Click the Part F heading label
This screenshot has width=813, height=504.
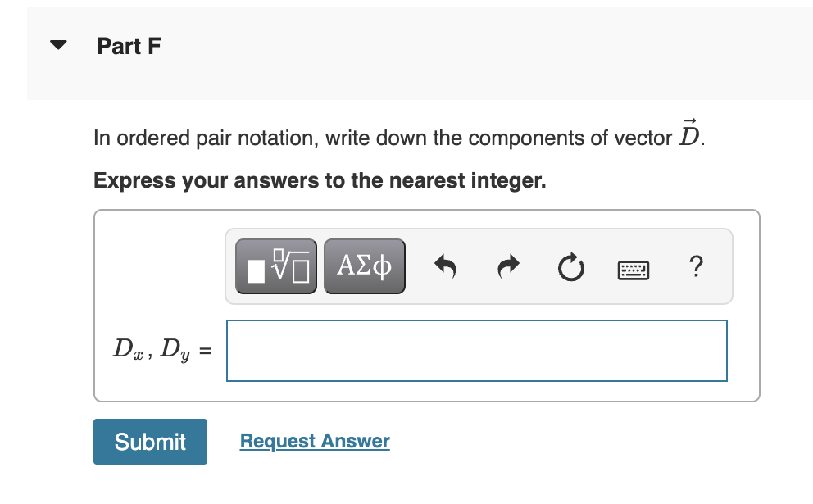129,47
